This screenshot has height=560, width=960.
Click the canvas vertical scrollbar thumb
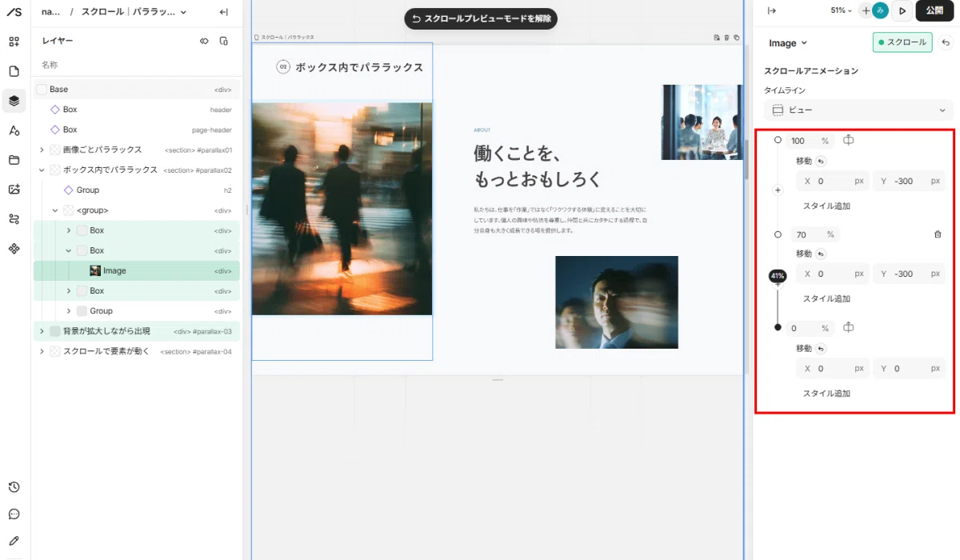click(x=747, y=158)
